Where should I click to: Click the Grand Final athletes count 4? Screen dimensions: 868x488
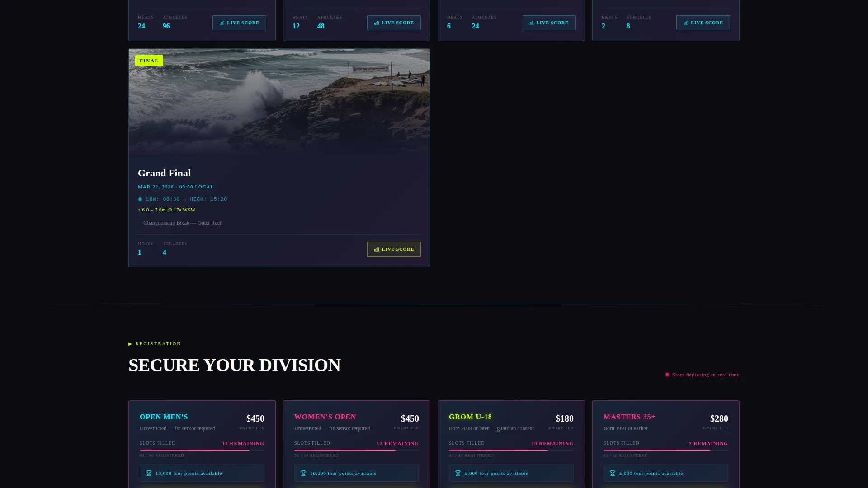pos(165,253)
